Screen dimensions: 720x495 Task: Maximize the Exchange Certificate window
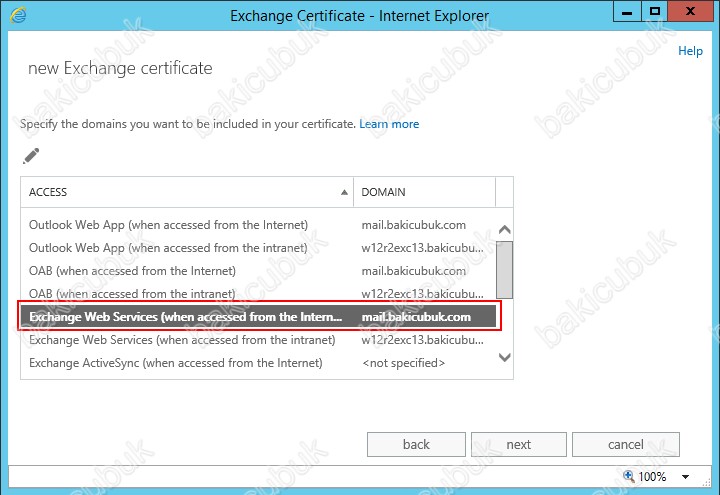[x=654, y=12]
